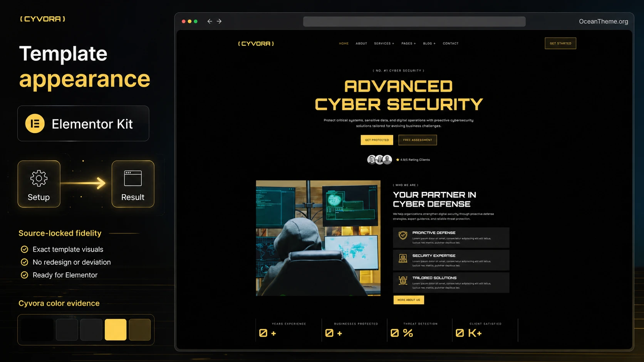The height and width of the screenshot is (362, 644).
Task: Expand the Services menu dropdown
Action: click(384, 43)
